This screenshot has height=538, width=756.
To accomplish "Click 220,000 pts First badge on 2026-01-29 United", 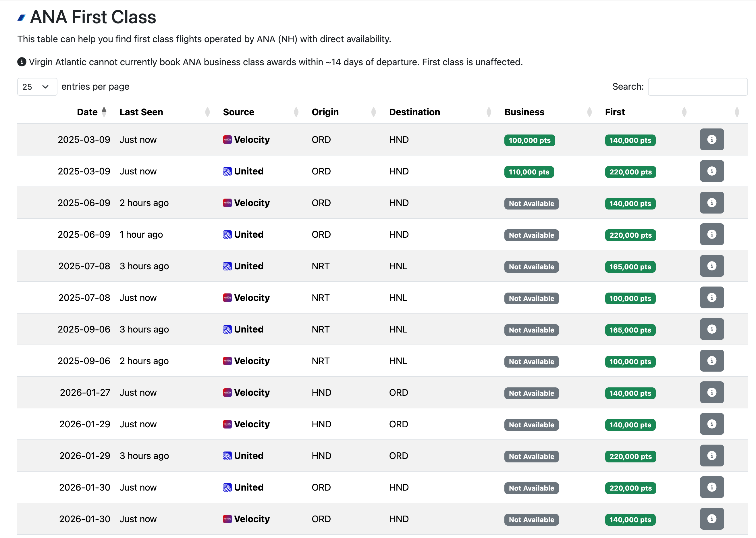I will (630, 456).
